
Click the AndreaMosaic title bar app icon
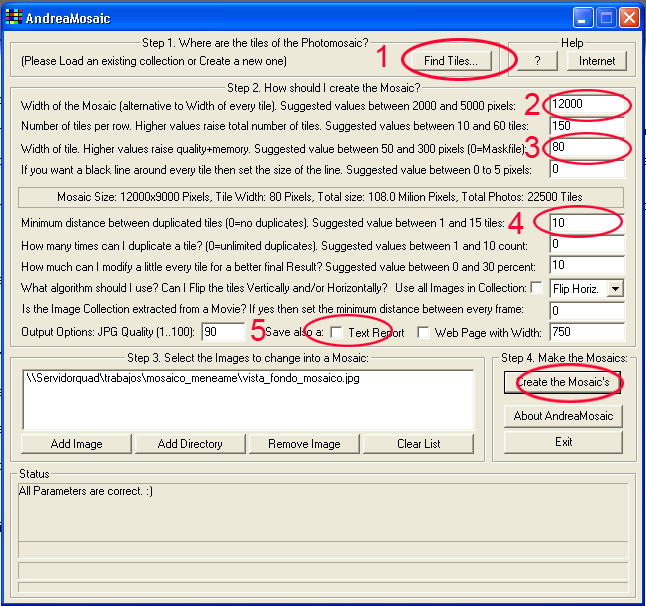pyautogui.click(x=14, y=18)
